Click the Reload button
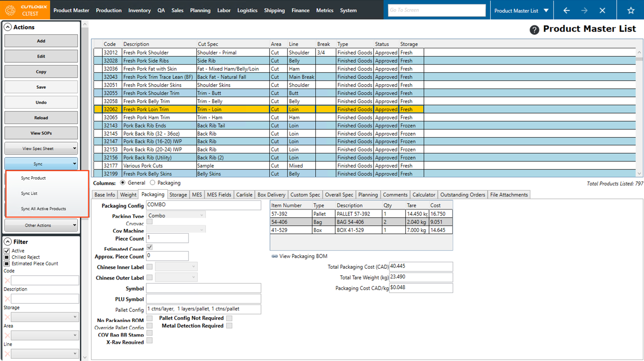This screenshot has width=644, height=361. (41, 117)
